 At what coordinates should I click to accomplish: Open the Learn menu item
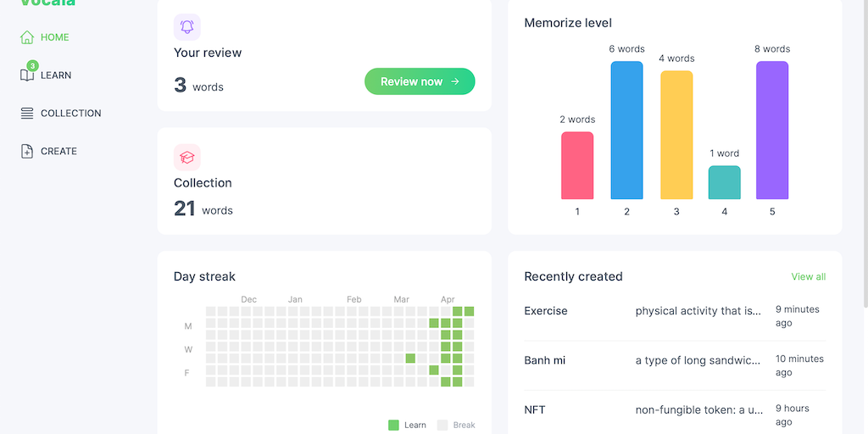pos(56,75)
